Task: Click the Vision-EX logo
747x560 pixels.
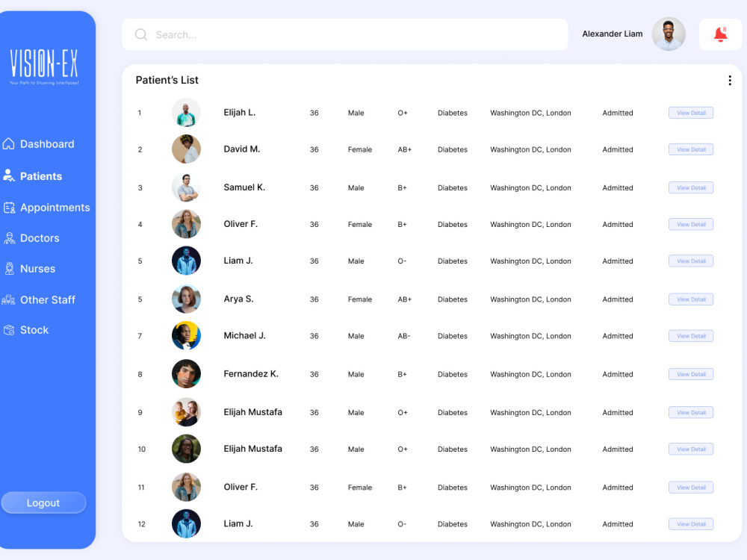Action: [x=44, y=66]
